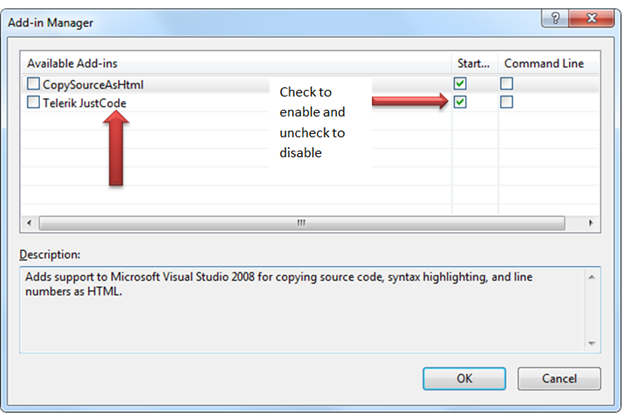624x416 pixels.
Task: Tick Command Line box for CopySourceAsHtml
Action: click(x=507, y=85)
